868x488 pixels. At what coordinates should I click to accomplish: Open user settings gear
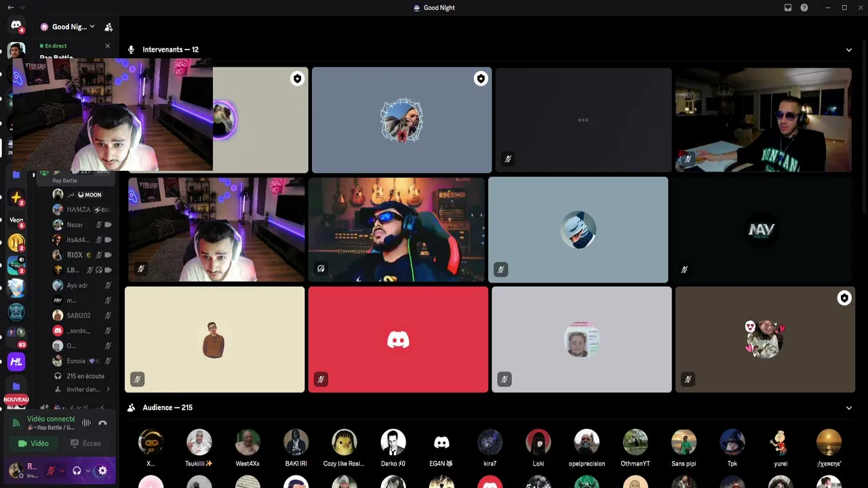pyautogui.click(x=102, y=470)
